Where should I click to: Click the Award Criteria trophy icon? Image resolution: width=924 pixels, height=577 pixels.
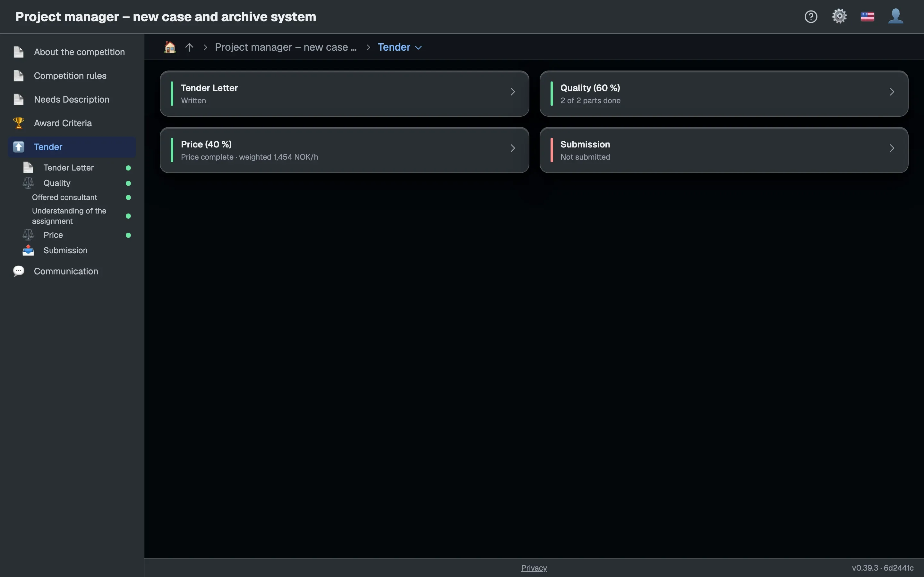(x=18, y=123)
